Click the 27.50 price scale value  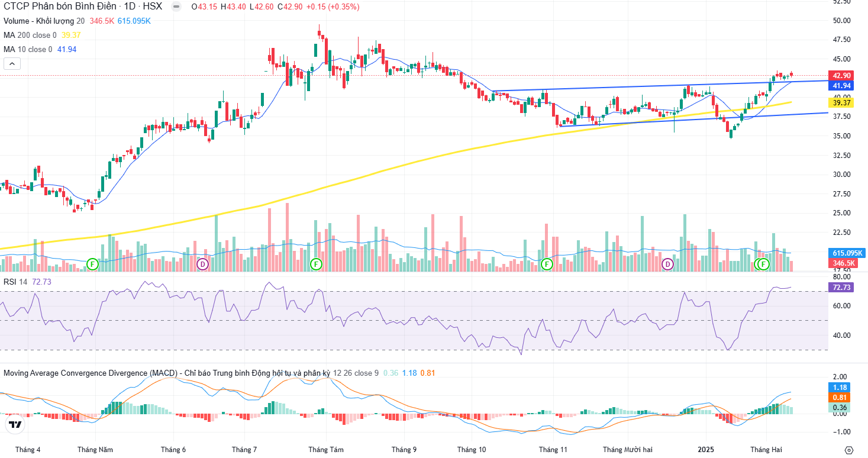click(x=841, y=194)
